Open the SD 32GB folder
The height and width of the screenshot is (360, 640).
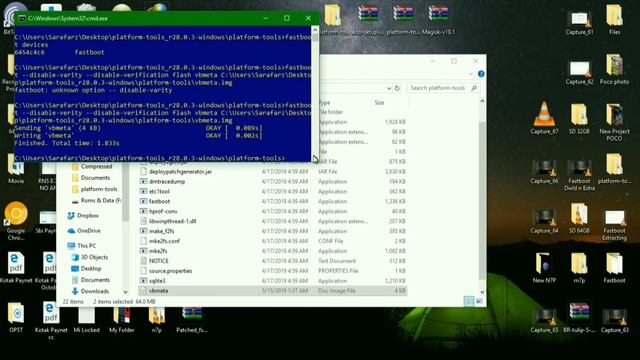[579, 118]
